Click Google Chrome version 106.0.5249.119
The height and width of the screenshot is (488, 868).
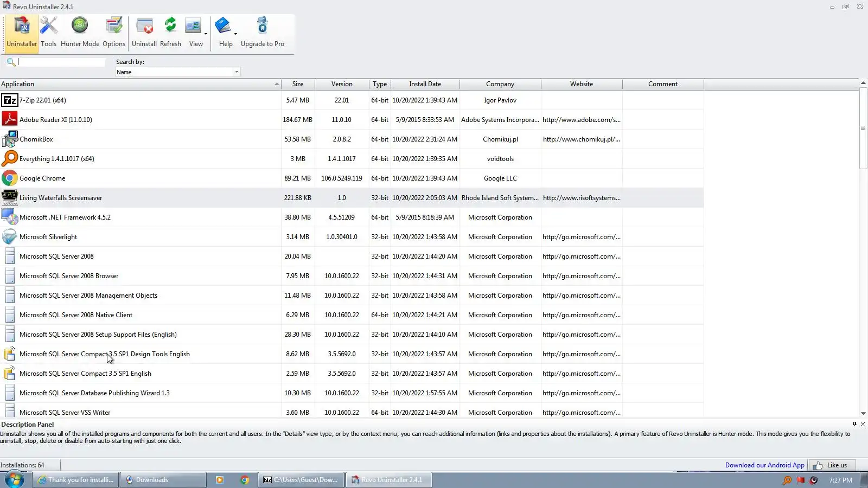tap(342, 178)
